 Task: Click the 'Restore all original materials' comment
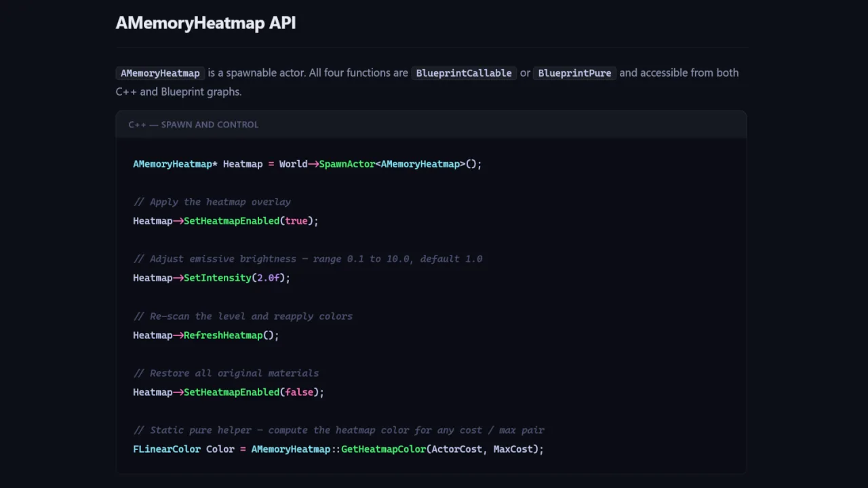(226, 373)
